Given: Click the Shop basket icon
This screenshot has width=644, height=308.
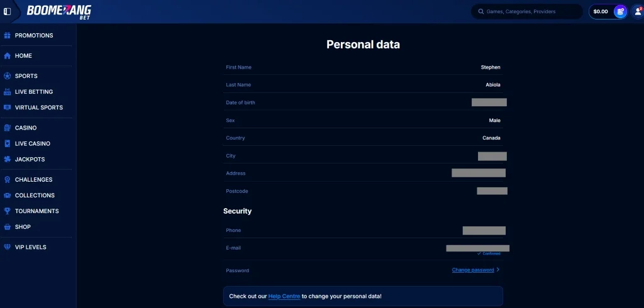Looking at the screenshot, I should [x=7, y=227].
